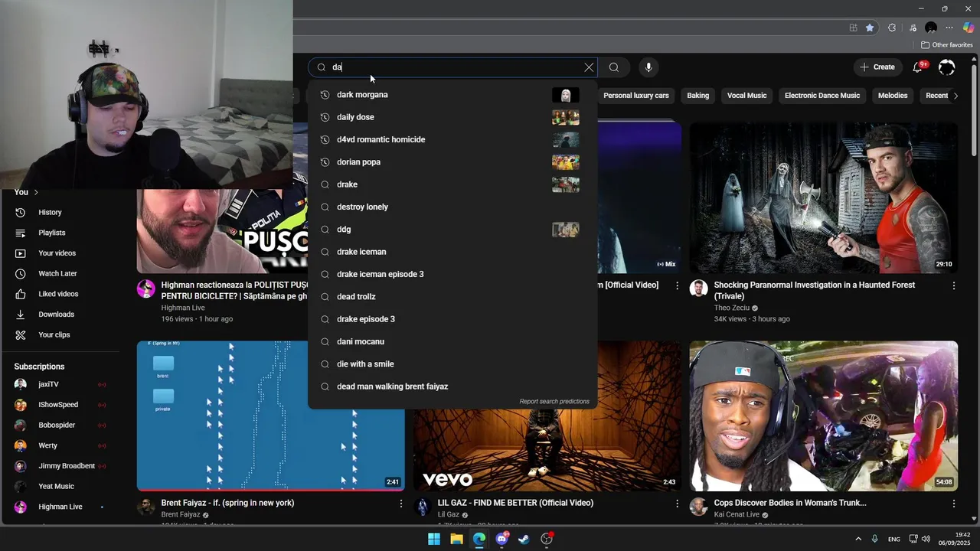This screenshot has height=551, width=980.
Task: Click the magnifier search button next to the search box
Action: (614, 67)
